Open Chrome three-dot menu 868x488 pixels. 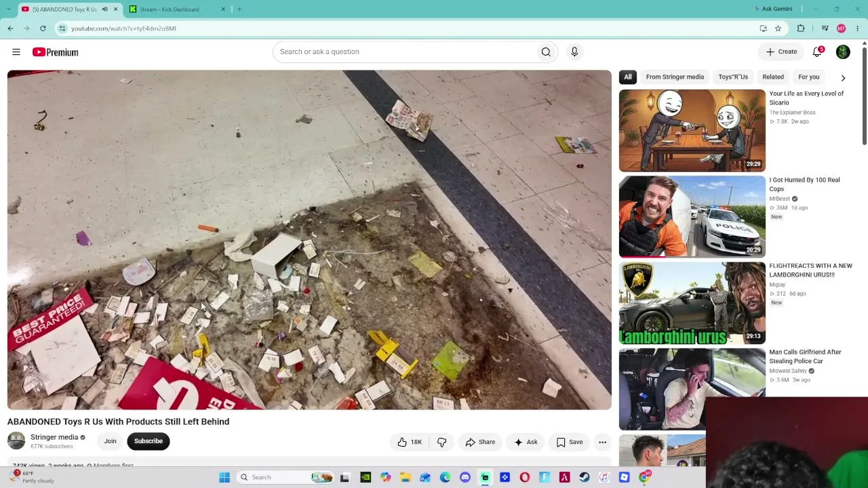[x=858, y=28]
